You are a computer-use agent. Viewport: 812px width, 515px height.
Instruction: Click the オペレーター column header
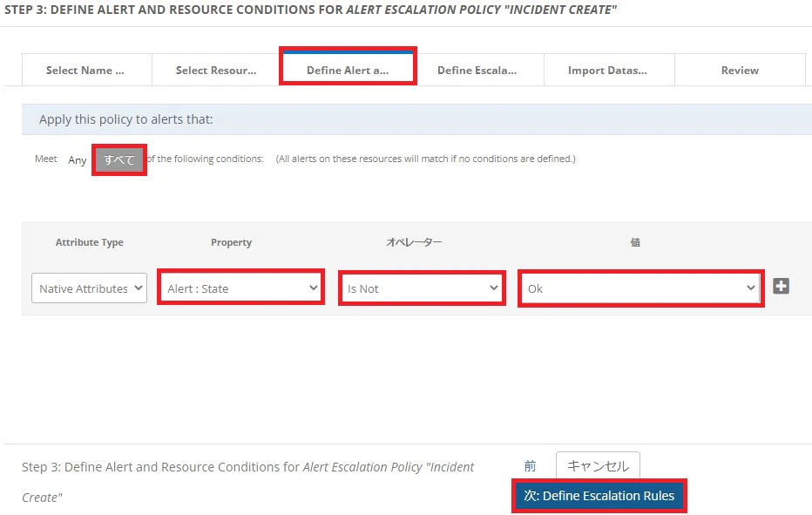pyautogui.click(x=414, y=242)
